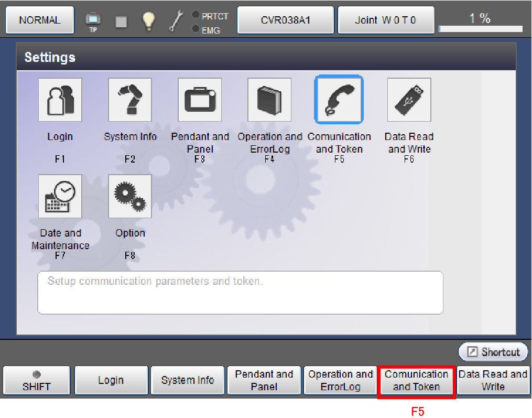Open the Joint W 0 T 0 selector

click(x=385, y=20)
